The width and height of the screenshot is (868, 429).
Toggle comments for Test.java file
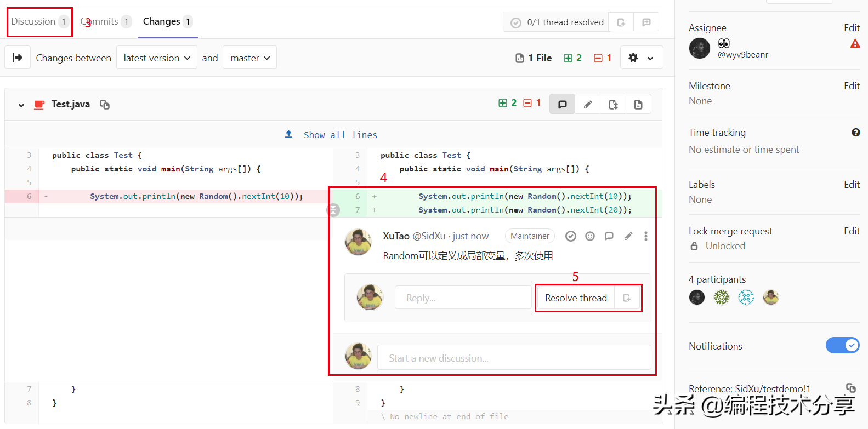pos(562,104)
